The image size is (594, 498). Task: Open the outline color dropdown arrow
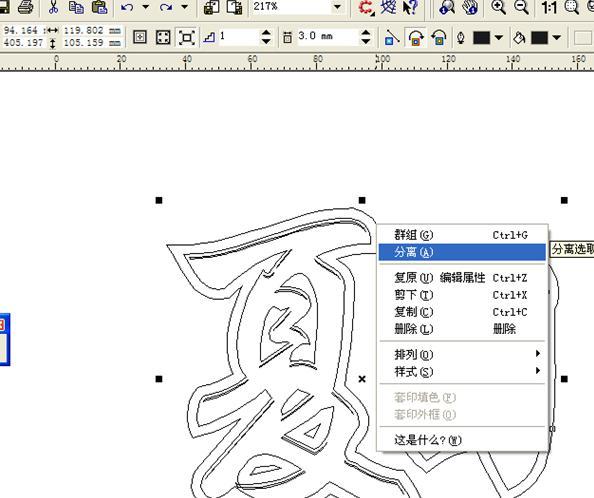[x=499, y=37]
